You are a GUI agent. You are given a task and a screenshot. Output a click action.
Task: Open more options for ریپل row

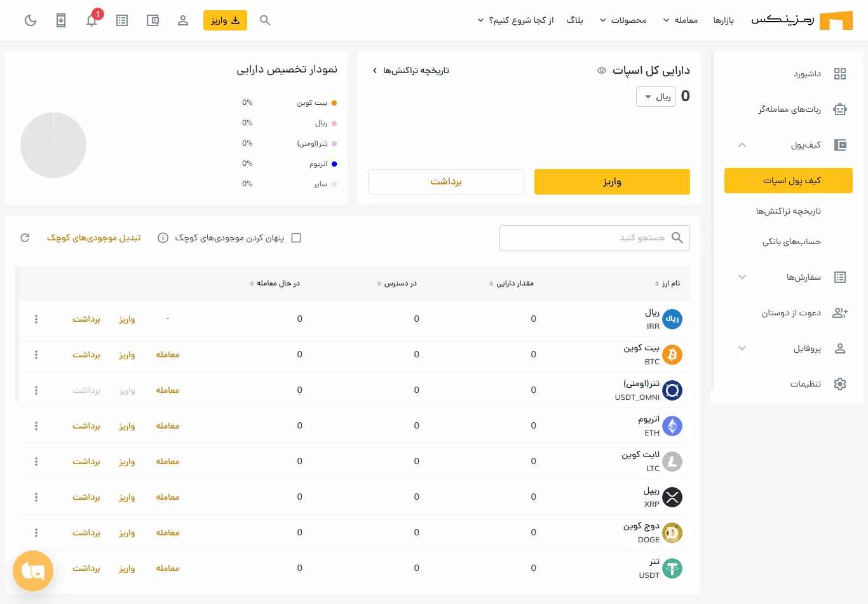click(36, 497)
